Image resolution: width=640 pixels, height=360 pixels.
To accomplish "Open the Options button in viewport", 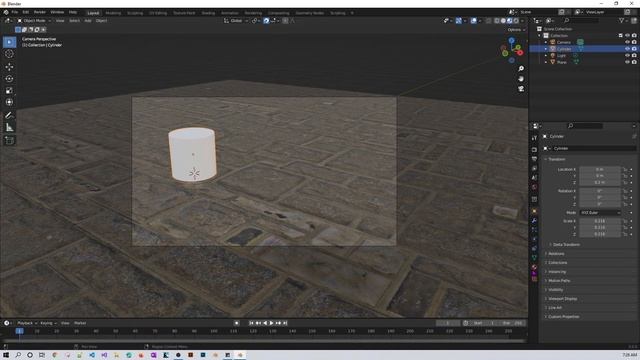I will [x=516, y=30].
